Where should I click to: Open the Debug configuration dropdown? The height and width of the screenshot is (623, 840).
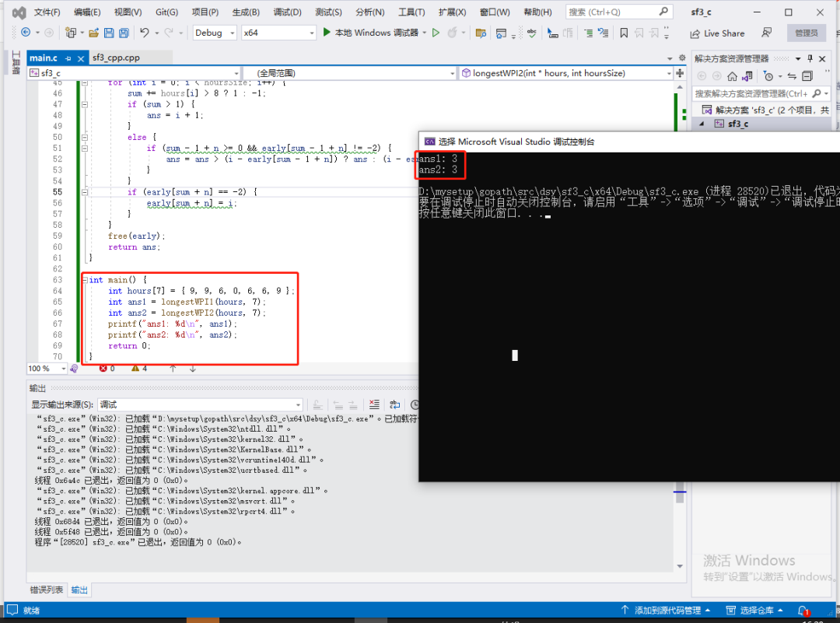pyautogui.click(x=215, y=33)
